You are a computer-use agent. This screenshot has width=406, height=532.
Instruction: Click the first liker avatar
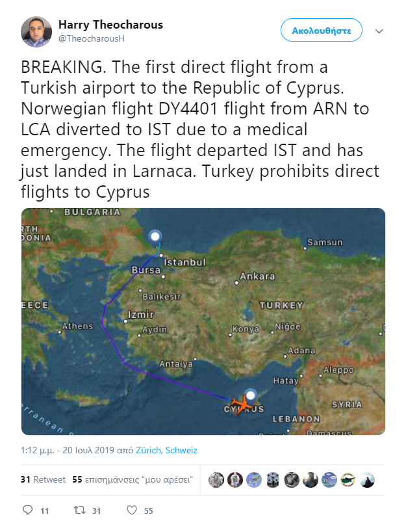216,480
